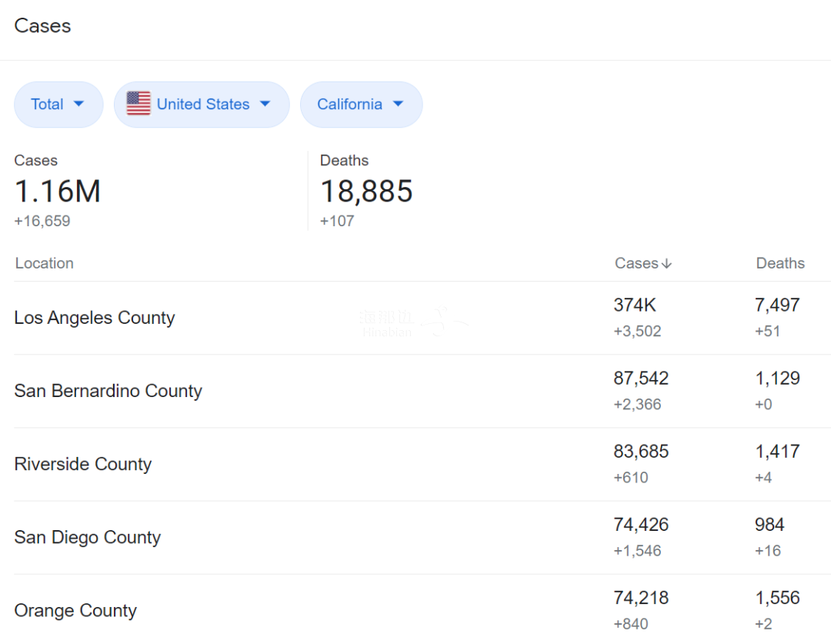Sort table by Cases column header
831x644 pixels.
(636, 263)
